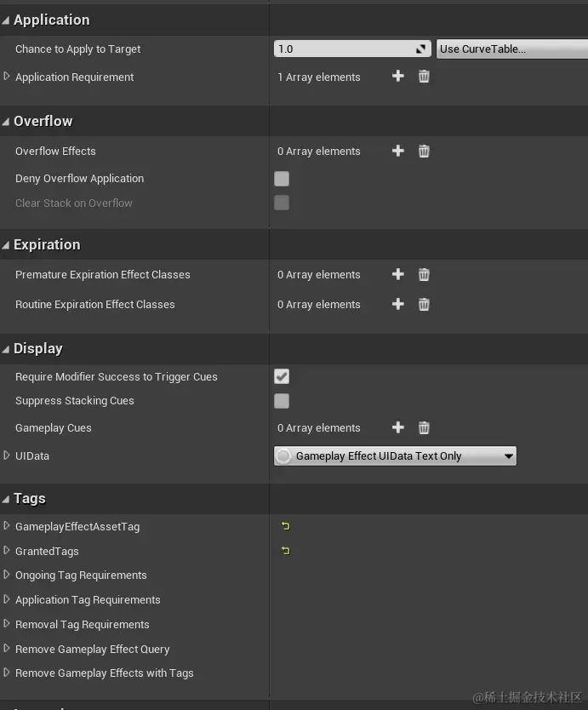Add a Gameplay Cues array element
This screenshot has height=710, width=588.
(397, 427)
